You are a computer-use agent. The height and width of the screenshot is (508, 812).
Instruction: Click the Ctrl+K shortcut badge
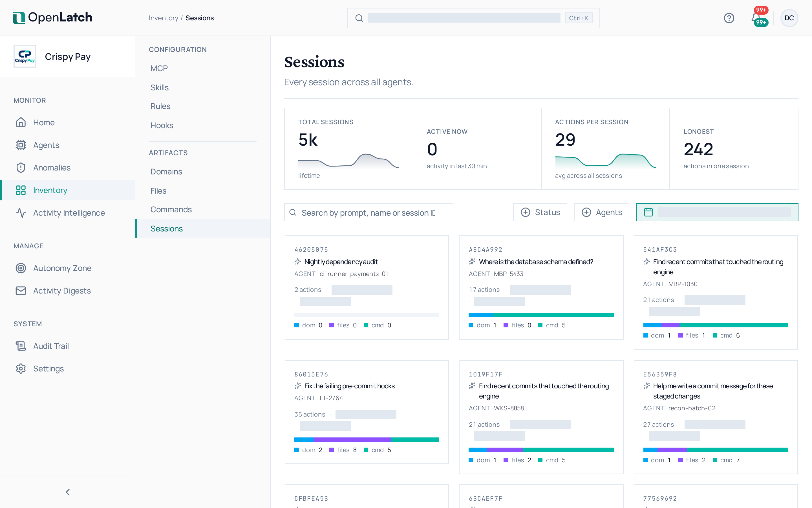tap(578, 18)
